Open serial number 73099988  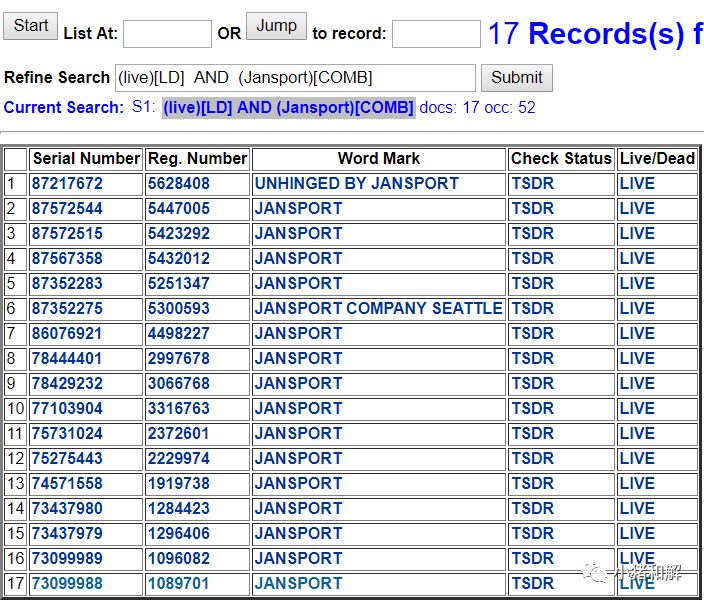pyautogui.click(x=67, y=584)
